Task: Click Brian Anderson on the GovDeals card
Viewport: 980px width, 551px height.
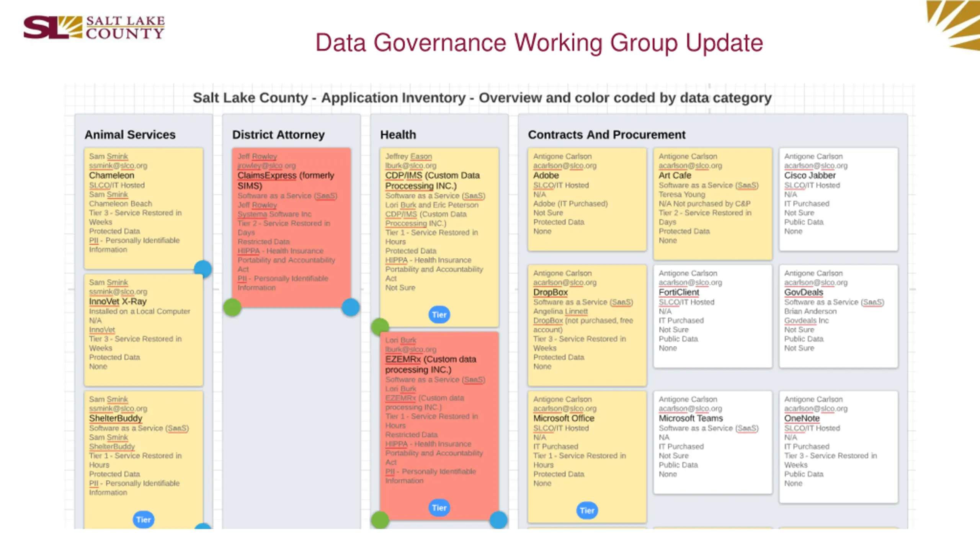Action: (810, 311)
